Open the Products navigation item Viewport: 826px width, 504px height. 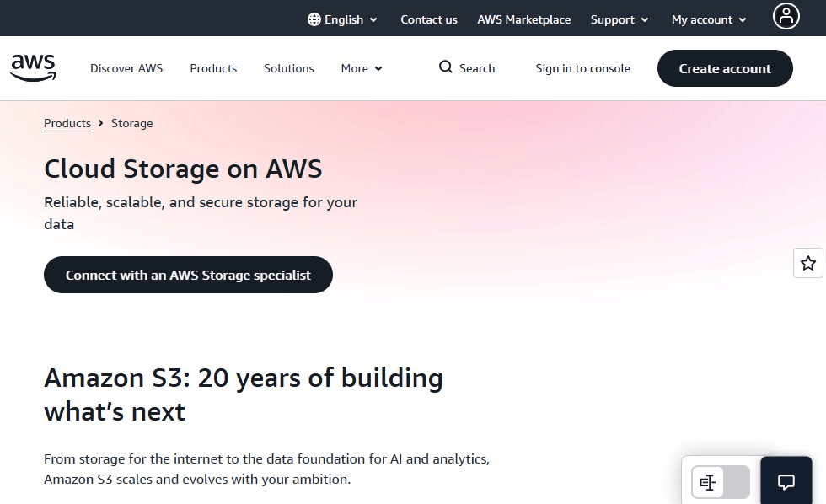point(213,68)
